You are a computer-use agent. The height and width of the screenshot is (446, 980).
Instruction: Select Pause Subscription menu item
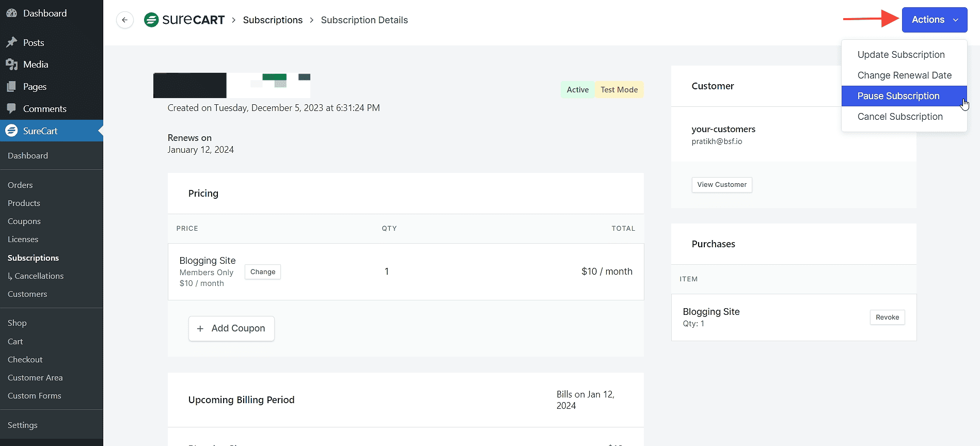(x=904, y=96)
